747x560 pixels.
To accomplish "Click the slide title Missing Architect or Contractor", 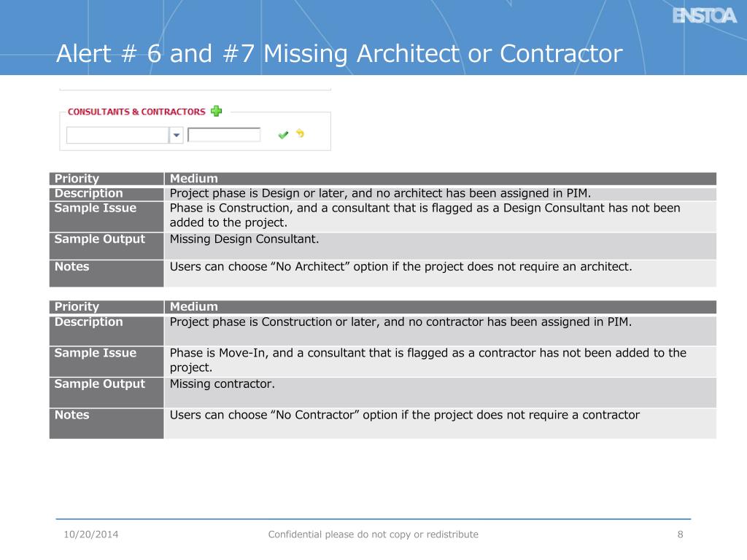I will point(339,53).
